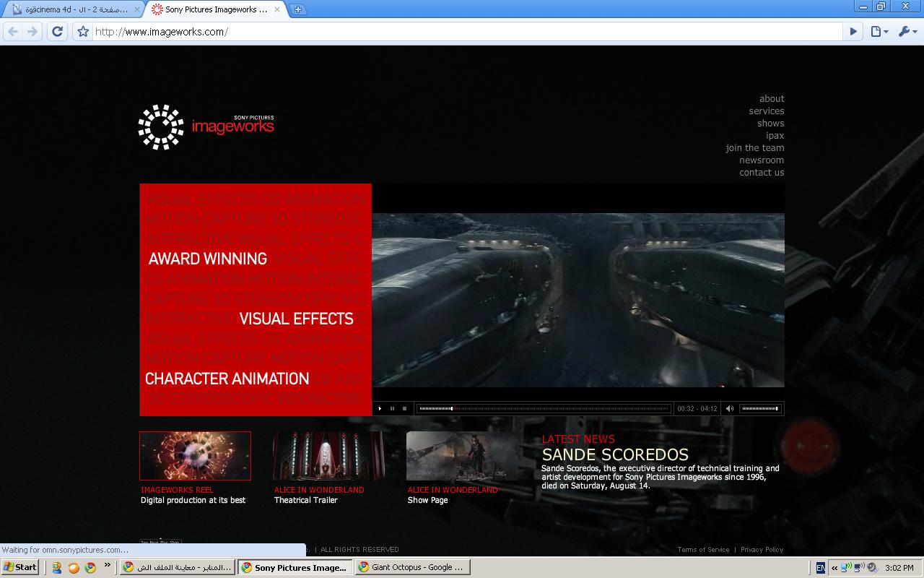
Task: Expand hidden quick launch items
Action: [108, 565]
